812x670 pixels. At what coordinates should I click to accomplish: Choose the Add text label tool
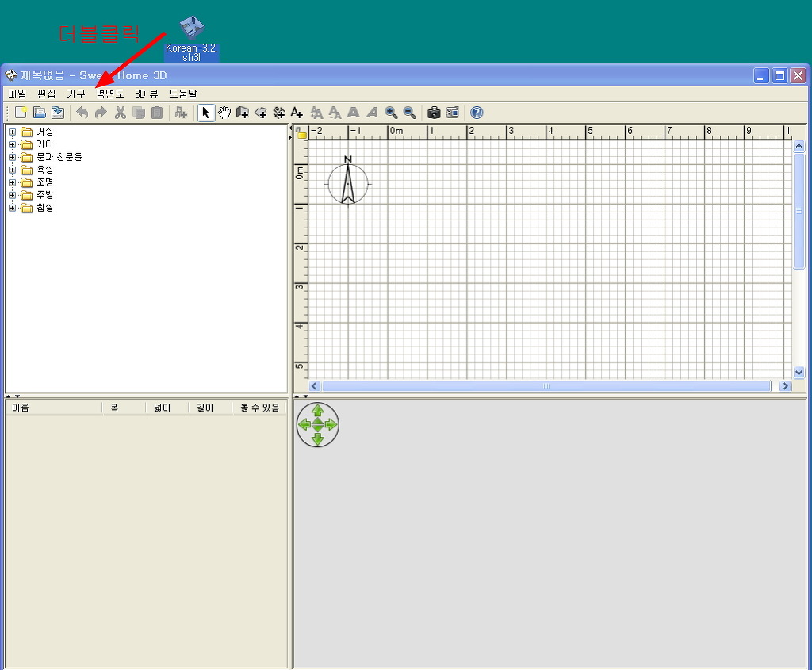coord(297,113)
